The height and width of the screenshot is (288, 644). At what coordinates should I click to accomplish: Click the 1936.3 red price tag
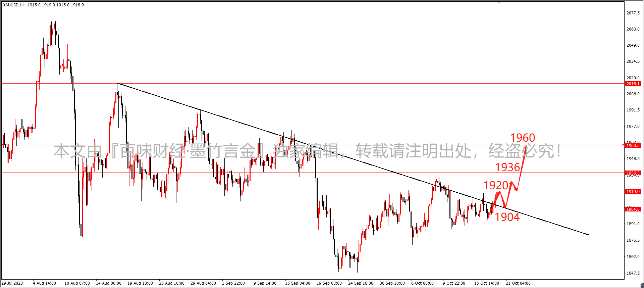[633, 173]
